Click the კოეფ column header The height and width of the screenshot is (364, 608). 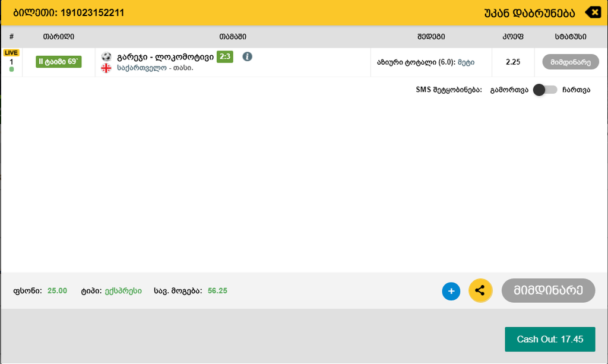pyautogui.click(x=512, y=36)
